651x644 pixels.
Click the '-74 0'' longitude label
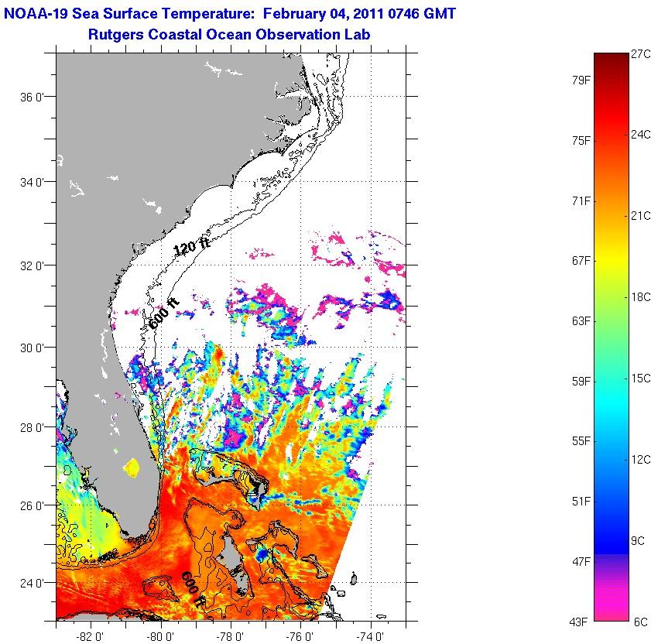click(x=370, y=636)
